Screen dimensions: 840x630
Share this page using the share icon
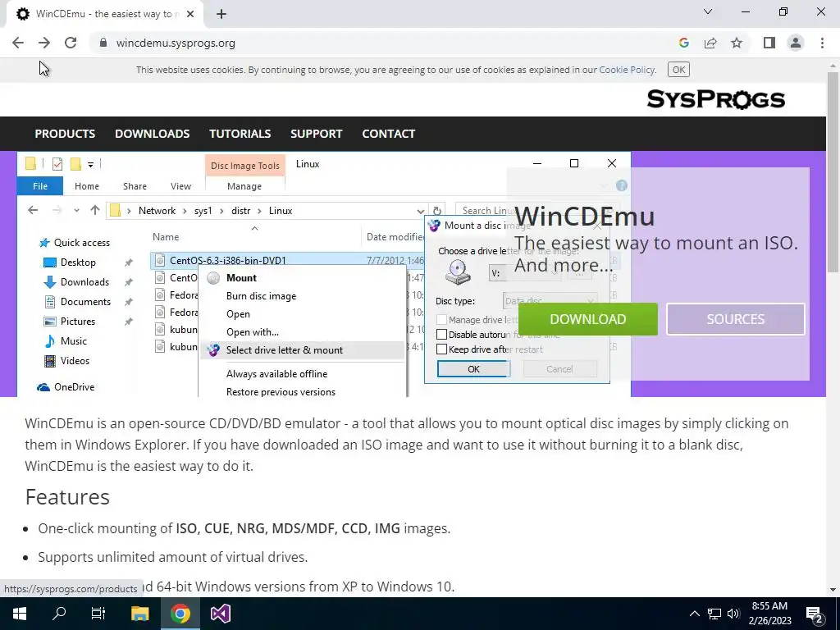710,43
